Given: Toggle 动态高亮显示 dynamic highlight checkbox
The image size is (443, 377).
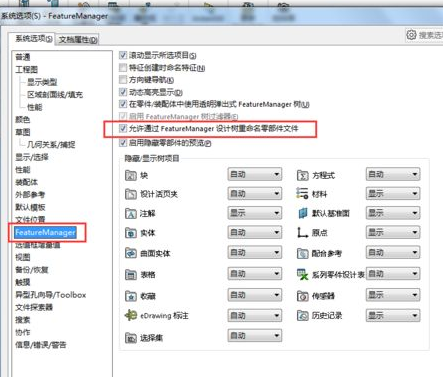Looking at the screenshot, I should tap(123, 92).
